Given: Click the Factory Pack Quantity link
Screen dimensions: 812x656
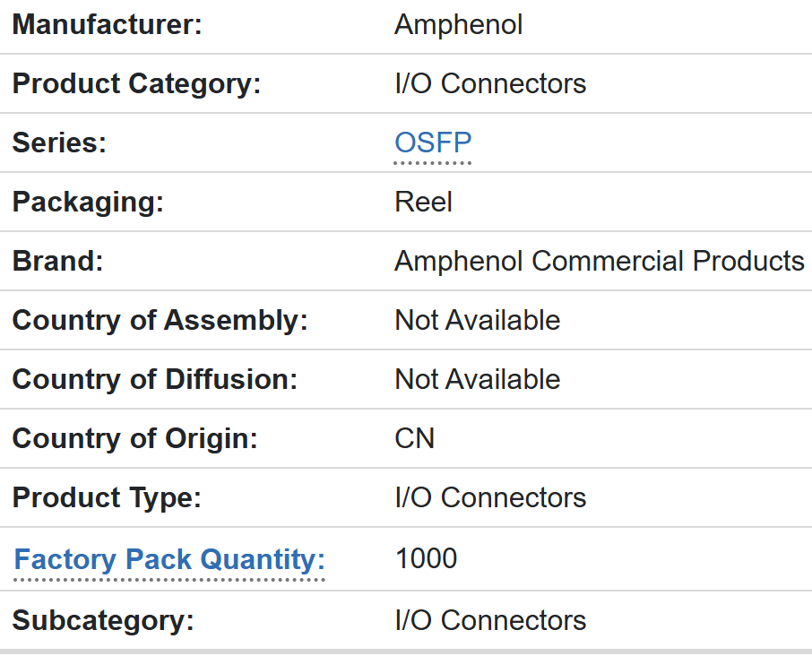Looking at the screenshot, I should coord(169,560).
